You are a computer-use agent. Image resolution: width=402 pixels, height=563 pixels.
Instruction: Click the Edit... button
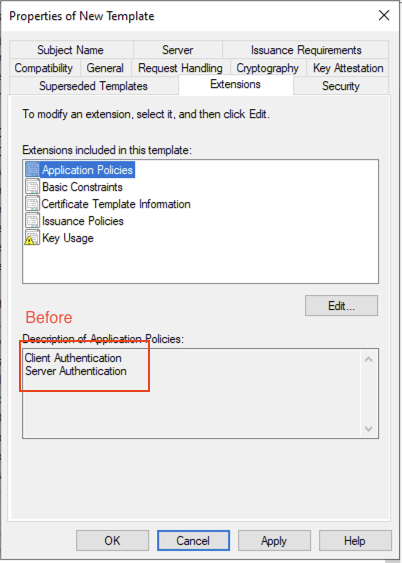tap(341, 306)
